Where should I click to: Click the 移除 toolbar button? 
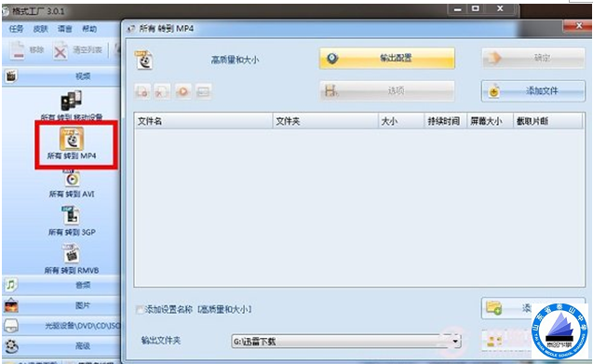click(27, 50)
